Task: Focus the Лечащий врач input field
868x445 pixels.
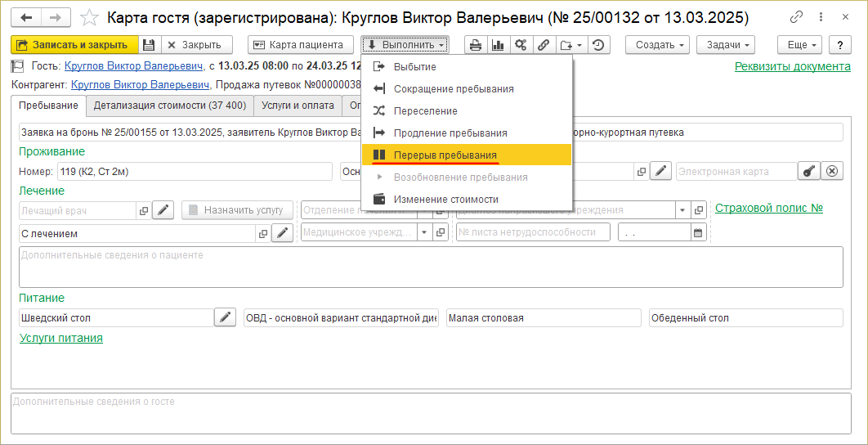Action: click(78, 210)
